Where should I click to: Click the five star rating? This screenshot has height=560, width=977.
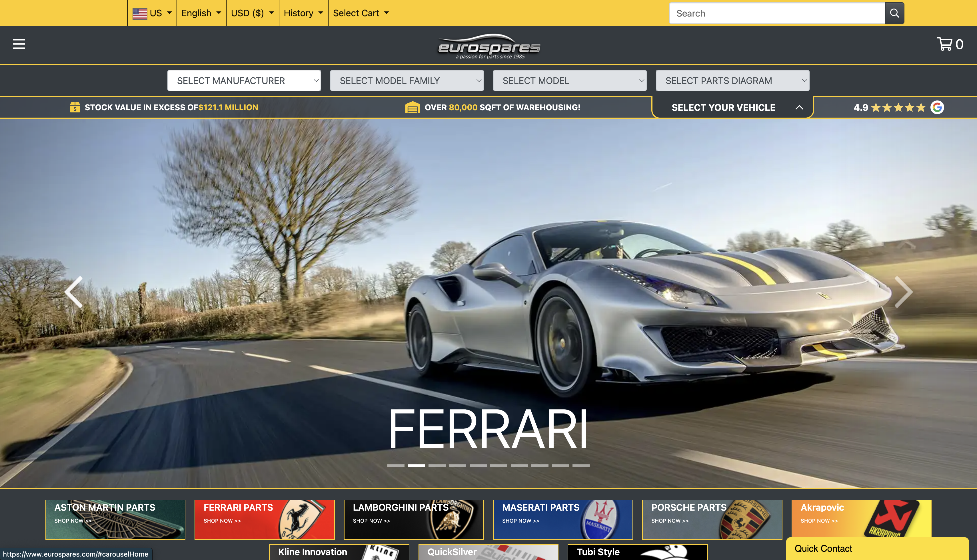coord(898,107)
